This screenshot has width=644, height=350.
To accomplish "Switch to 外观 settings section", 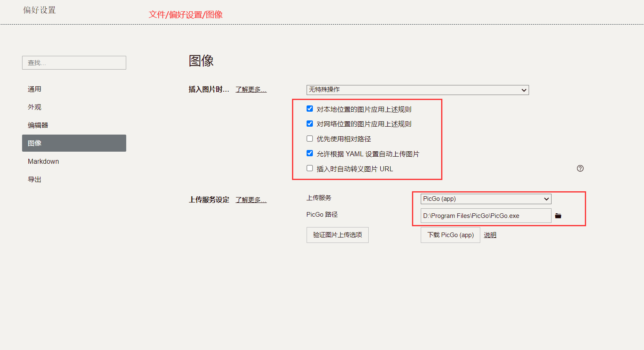I will (x=35, y=107).
